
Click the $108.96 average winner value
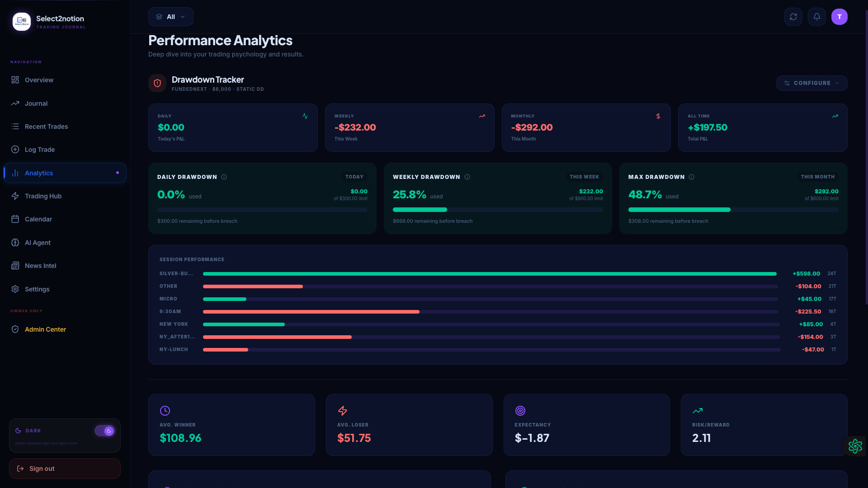pyautogui.click(x=180, y=438)
